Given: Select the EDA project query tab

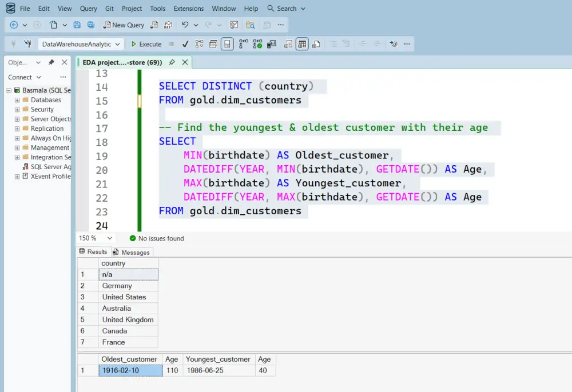Looking at the screenshot, I should point(122,62).
